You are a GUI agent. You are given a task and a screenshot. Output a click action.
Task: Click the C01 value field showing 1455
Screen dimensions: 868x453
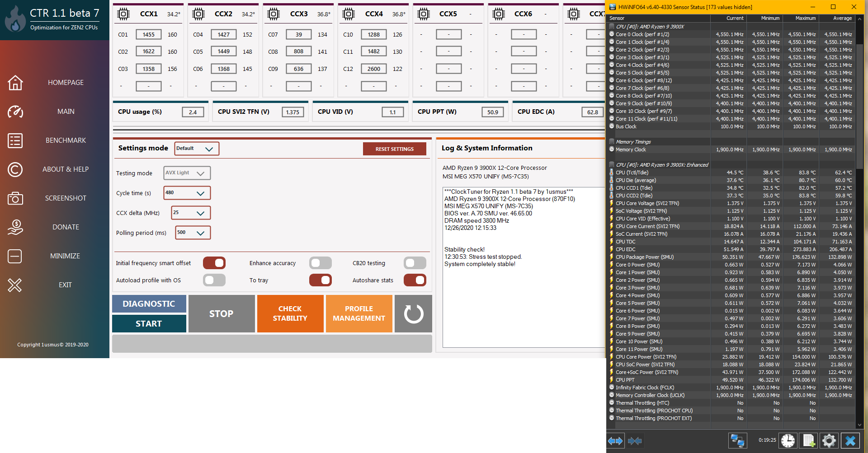pos(149,34)
